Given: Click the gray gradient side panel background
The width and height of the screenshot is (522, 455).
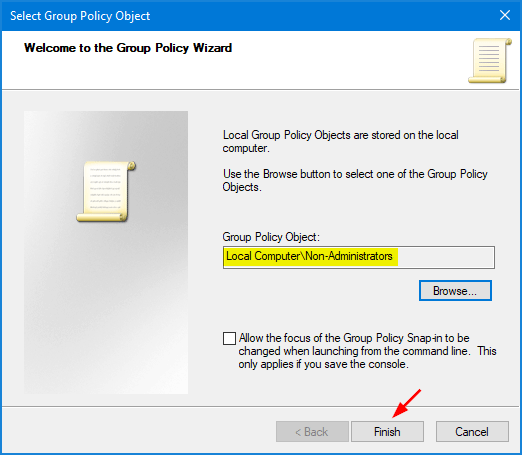Looking at the screenshot, I should pos(106,300).
